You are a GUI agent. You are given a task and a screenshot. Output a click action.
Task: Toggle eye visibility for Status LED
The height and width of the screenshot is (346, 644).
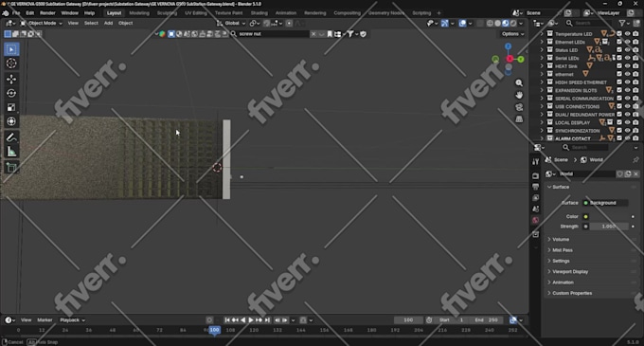pyautogui.click(x=627, y=49)
